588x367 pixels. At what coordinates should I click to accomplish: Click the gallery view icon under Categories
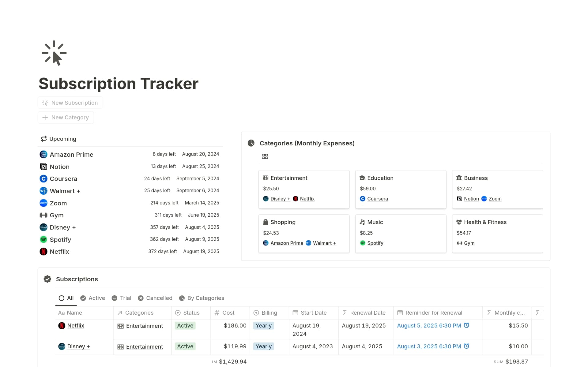coord(265,156)
